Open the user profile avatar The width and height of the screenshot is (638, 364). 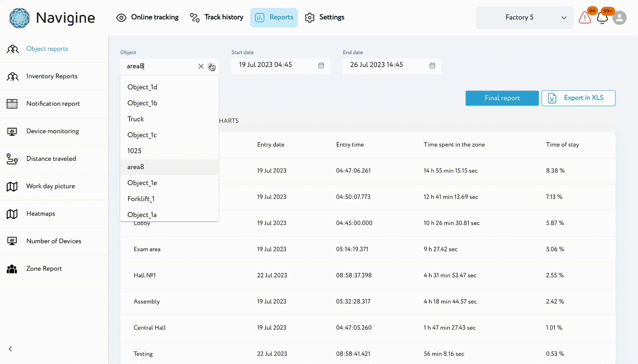click(x=619, y=18)
